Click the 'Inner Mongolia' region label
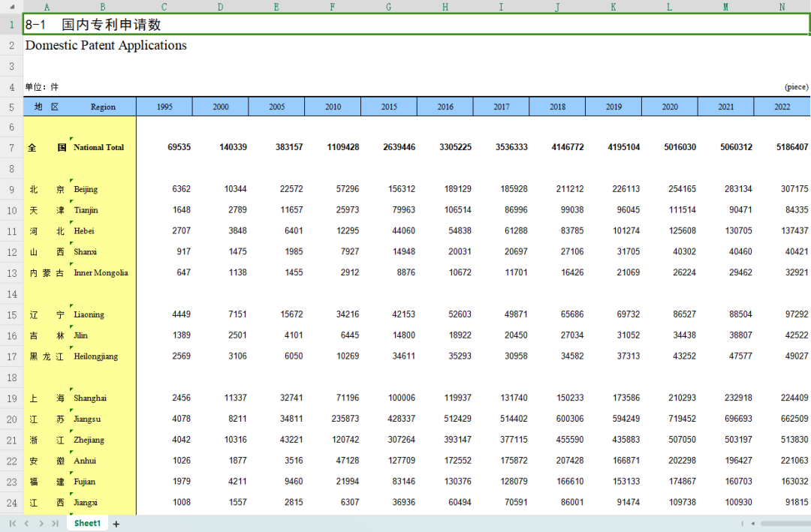The height and width of the screenshot is (532, 811). click(101, 273)
